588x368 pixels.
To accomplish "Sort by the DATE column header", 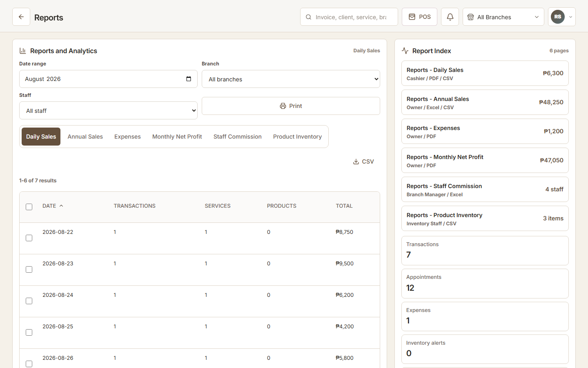I will (x=53, y=206).
